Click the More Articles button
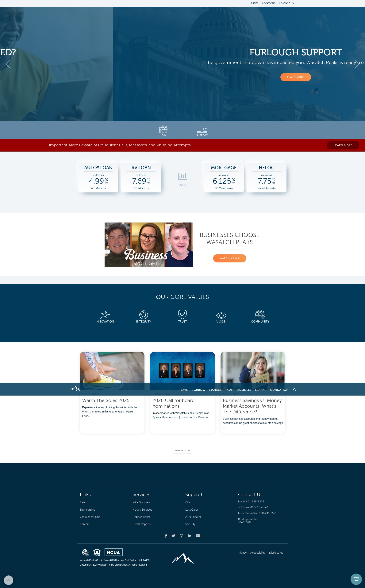The height and width of the screenshot is (588, 365). point(182,451)
